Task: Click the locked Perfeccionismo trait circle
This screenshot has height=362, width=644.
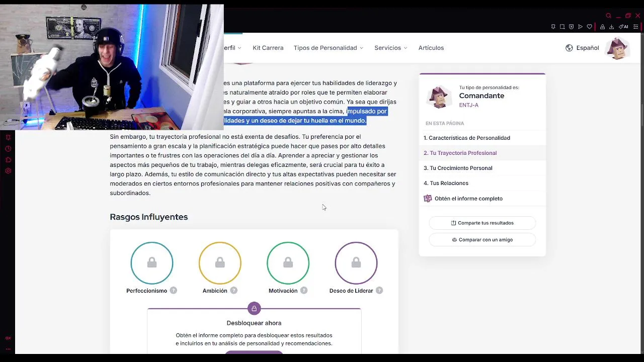Action: click(x=152, y=263)
